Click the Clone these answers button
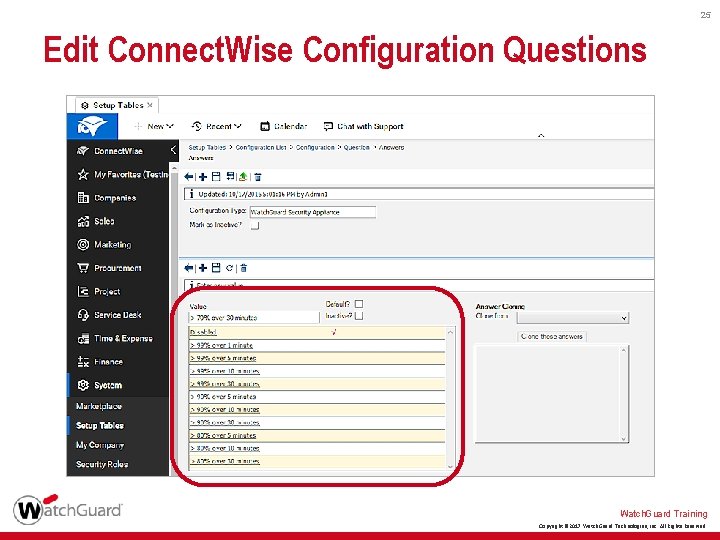Viewport: 720px width, 540px height. click(551, 337)
